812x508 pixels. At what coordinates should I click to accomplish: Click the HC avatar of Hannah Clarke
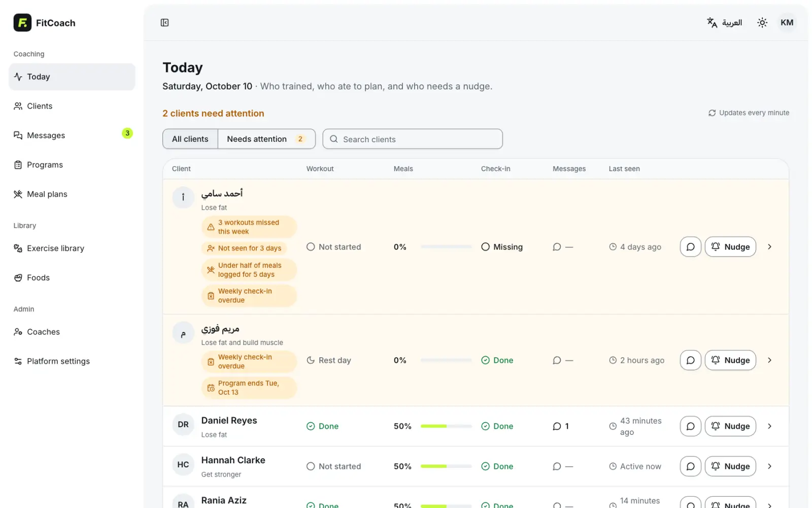point(183,465)
